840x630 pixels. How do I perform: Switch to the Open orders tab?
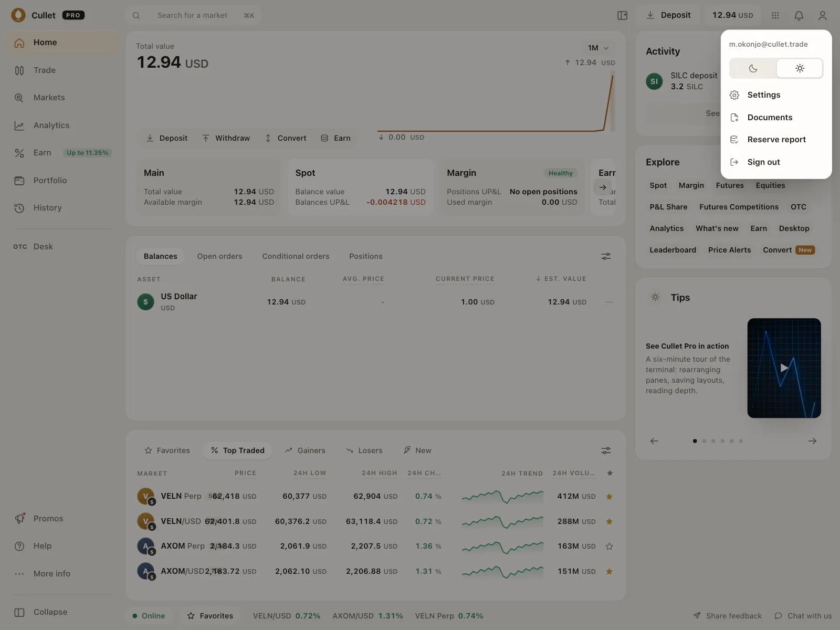click(x=220, y=256)
